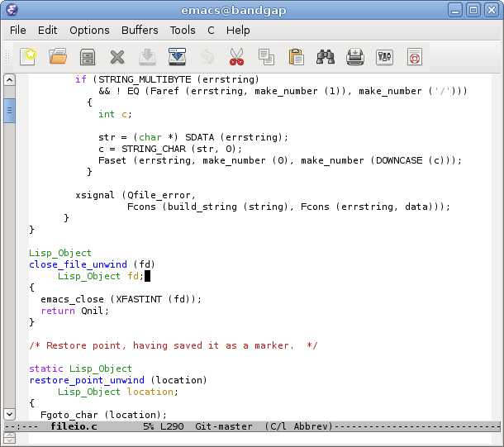Click the scrollbar down arrow
This screenshot has height=447, width=504.
pyautogui.click(x=10, y=414)
